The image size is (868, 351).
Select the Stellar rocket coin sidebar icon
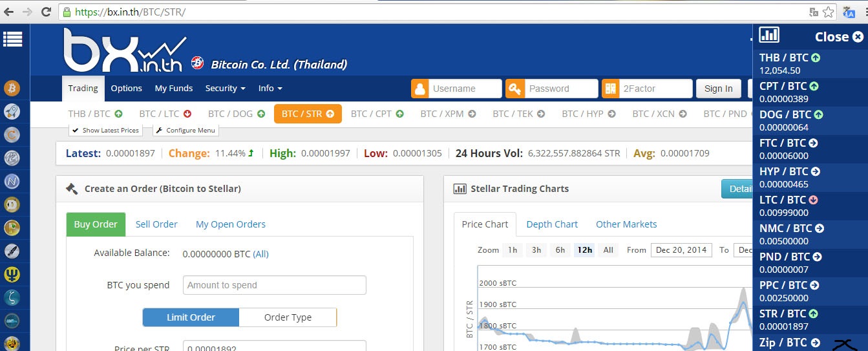12,111
